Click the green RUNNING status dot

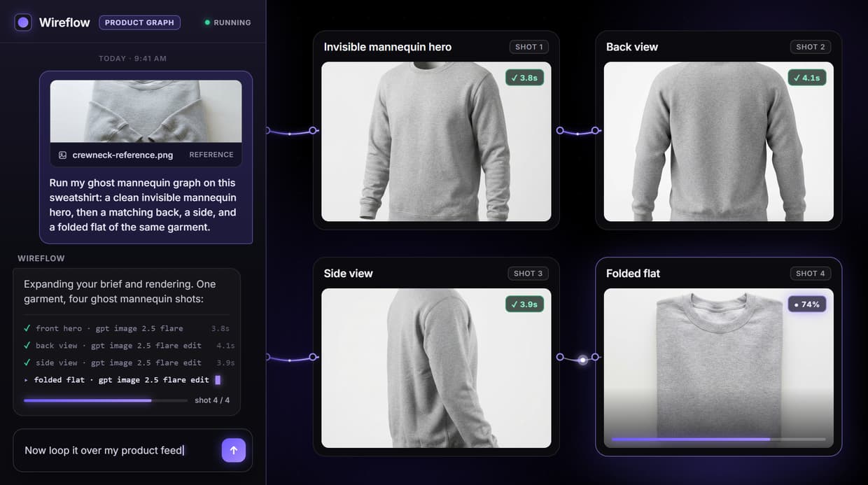click(207, 22)
